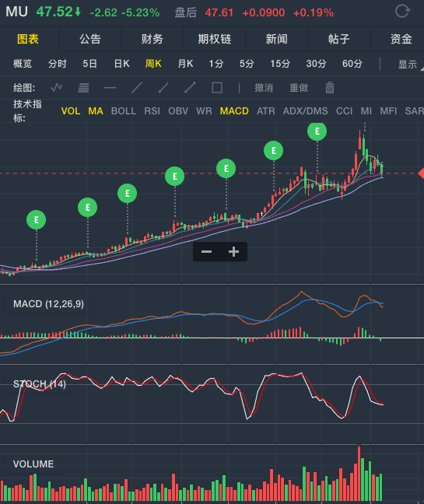Delete drawings with the trash icon

(x=330, y=87)
